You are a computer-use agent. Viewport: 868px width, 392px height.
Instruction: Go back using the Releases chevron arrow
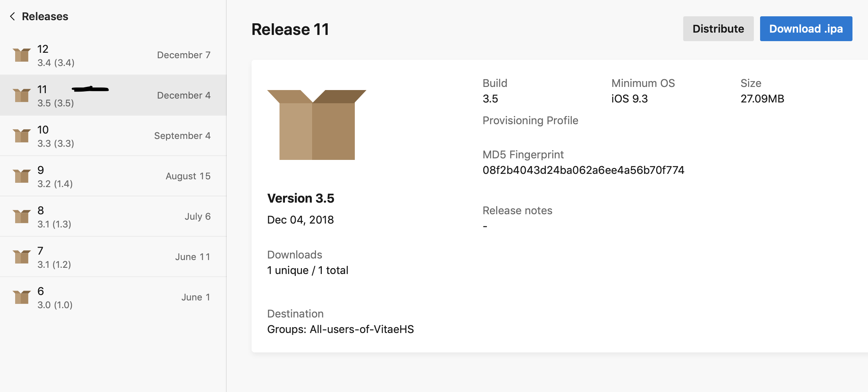tap(12, 16)
